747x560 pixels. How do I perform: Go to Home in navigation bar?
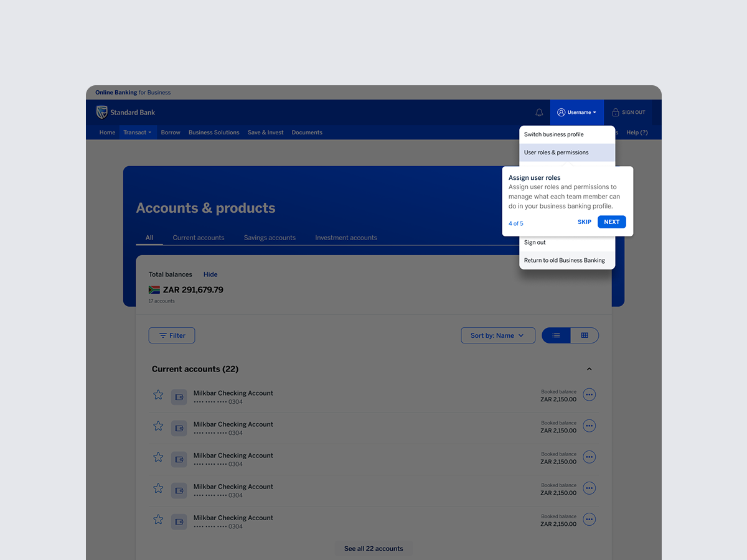point(107,133)
